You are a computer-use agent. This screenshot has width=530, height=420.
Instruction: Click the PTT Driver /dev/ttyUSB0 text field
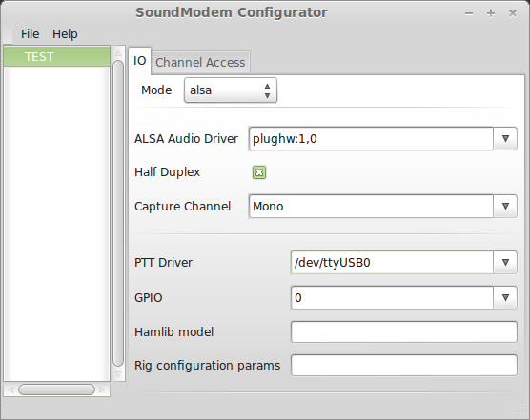(392, 262)
